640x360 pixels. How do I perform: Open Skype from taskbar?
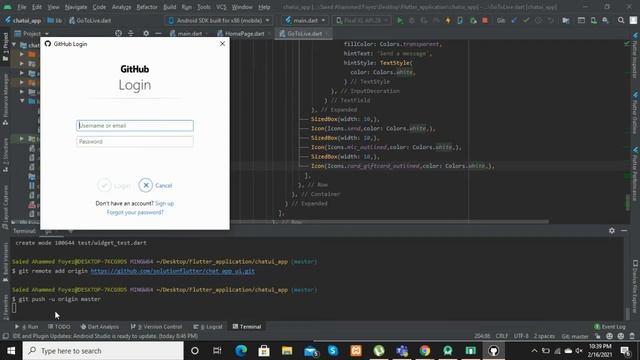(333, 351)
